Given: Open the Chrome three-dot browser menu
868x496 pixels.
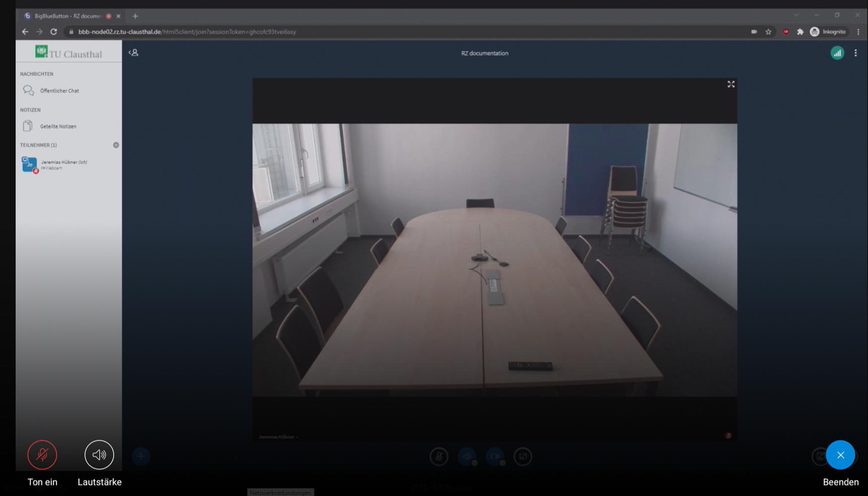Looking at the screenshot, I should point(858,32).
